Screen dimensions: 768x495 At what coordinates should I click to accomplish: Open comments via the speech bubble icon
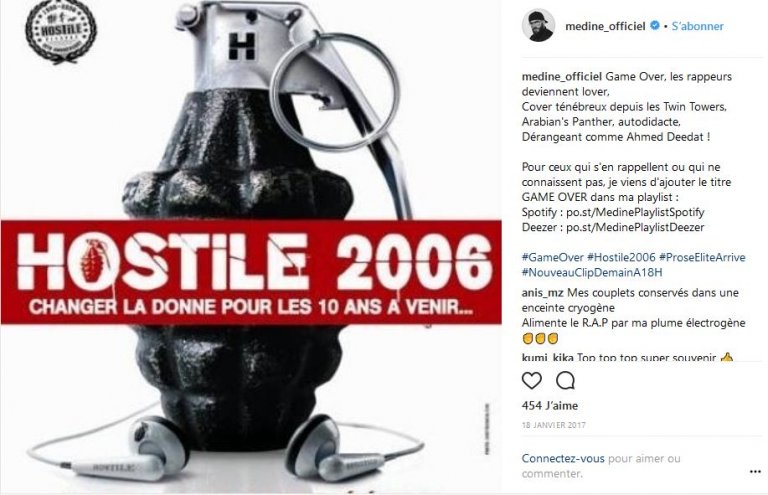(x=565, y=380)
